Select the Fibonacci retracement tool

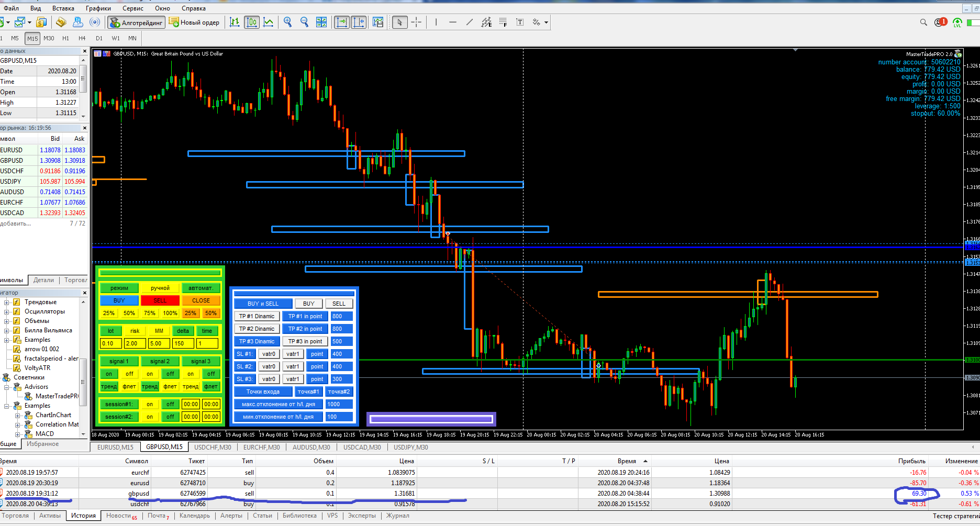coord(503,22)
